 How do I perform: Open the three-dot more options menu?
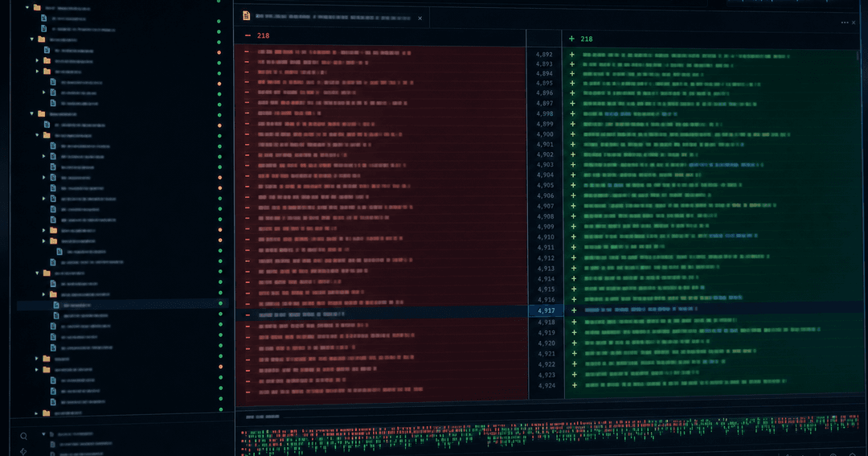pos(844,23)
